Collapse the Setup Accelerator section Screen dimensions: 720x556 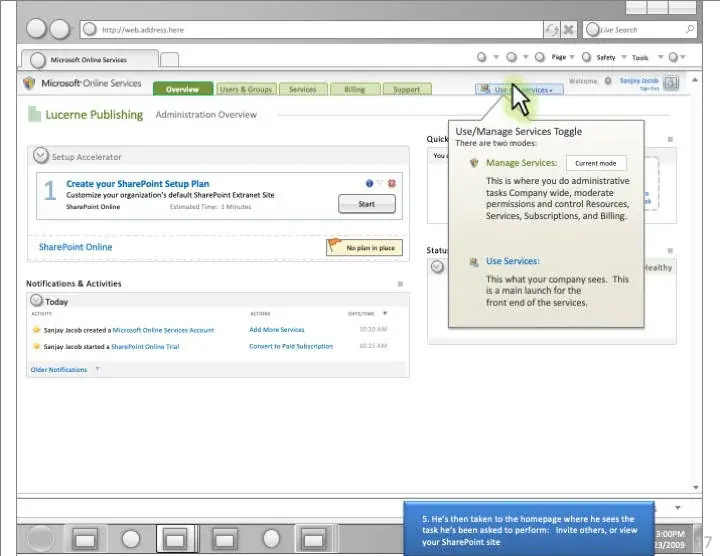[40, 155]
